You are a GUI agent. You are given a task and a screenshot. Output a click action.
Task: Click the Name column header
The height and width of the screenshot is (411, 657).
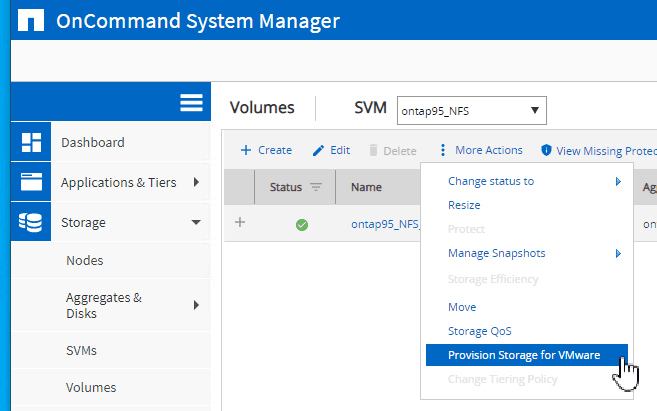366,187
